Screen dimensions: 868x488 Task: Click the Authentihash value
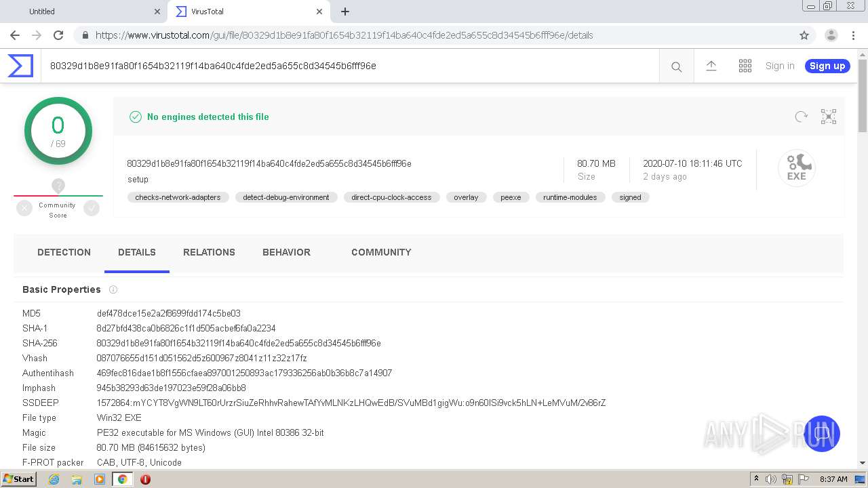coord(244,373)
